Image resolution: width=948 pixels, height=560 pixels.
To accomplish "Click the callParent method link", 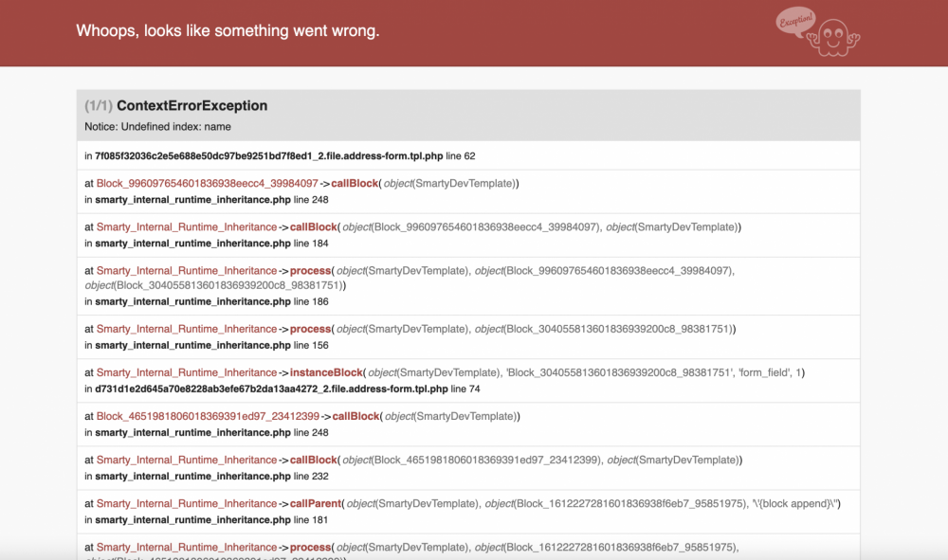I will [316, 504].
